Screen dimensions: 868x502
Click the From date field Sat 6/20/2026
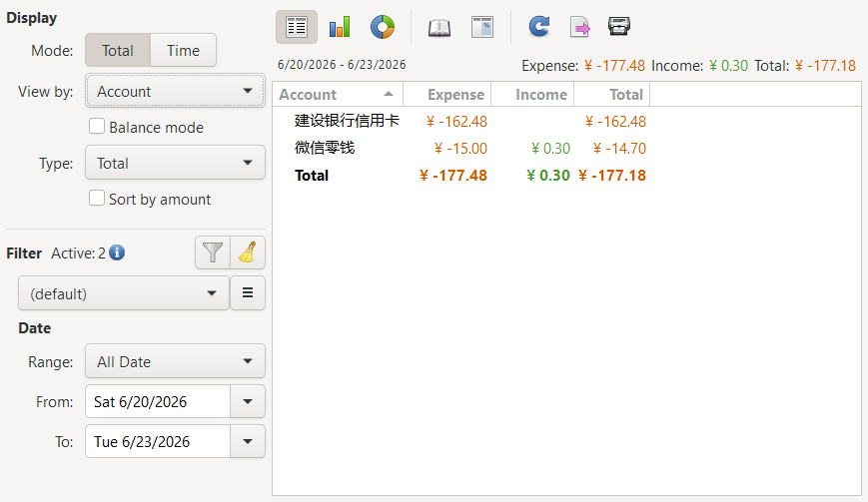coord(158,401)
